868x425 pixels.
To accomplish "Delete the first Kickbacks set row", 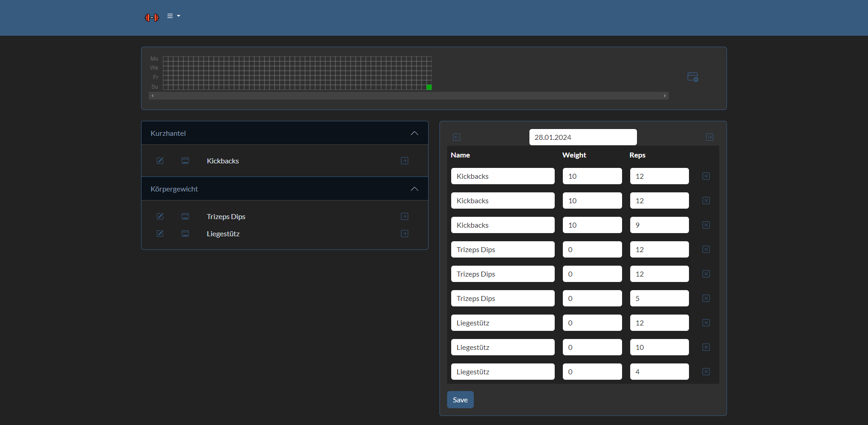I will pyautogui.click(x=706, y=176).
